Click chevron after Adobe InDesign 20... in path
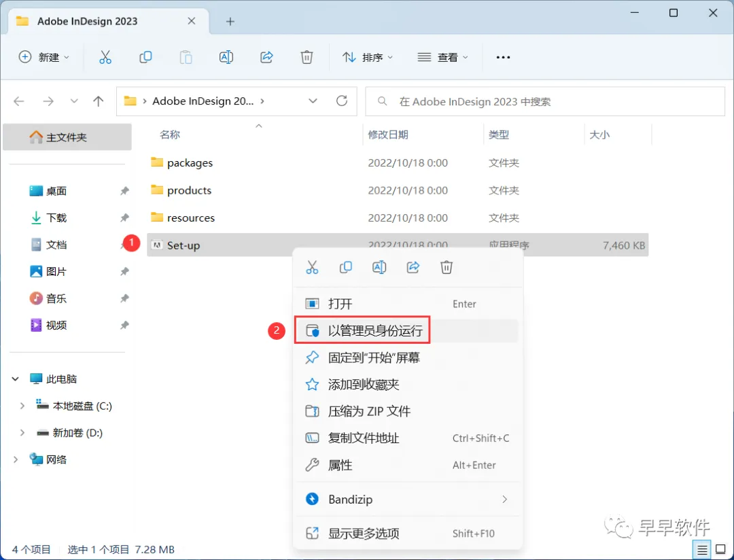Image resolution: width=734 pixels, height=560 pixels. pyautogui.click(x=262, y=101)
